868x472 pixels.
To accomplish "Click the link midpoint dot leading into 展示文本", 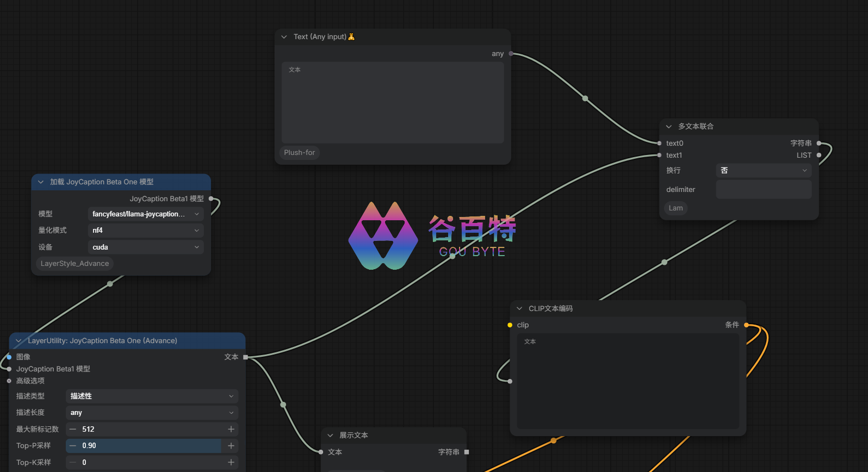I will (283, 405).
